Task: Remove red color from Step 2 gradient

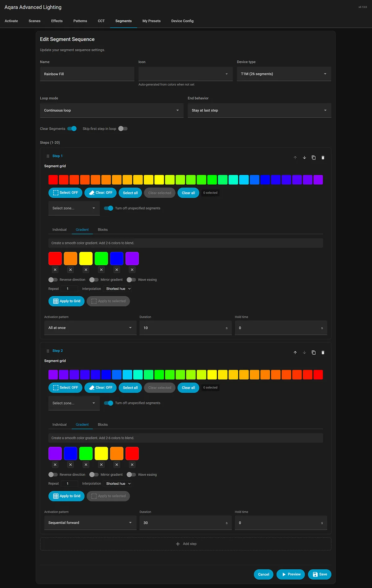Action: click(x=132, y=465)
